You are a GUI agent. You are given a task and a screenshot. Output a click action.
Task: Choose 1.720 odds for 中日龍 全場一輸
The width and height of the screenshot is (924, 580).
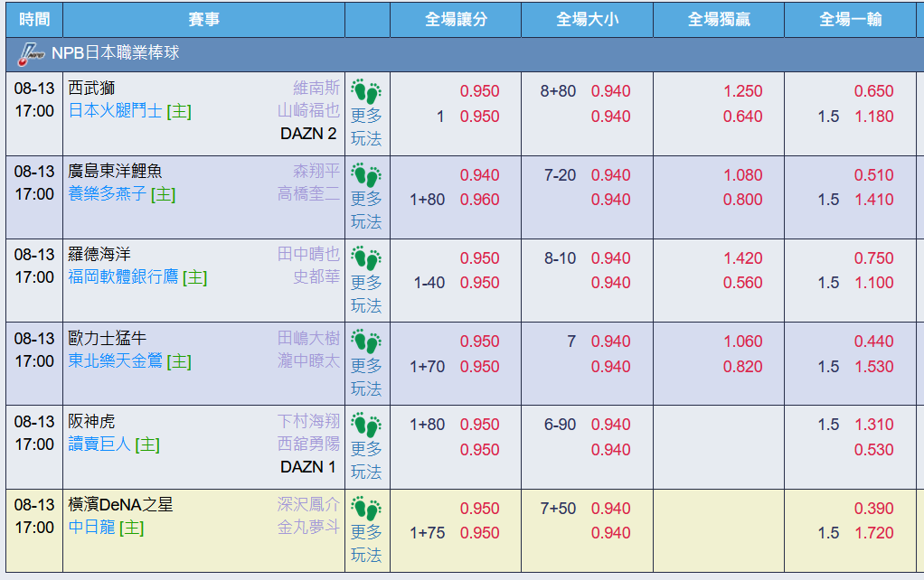(874, 533)
